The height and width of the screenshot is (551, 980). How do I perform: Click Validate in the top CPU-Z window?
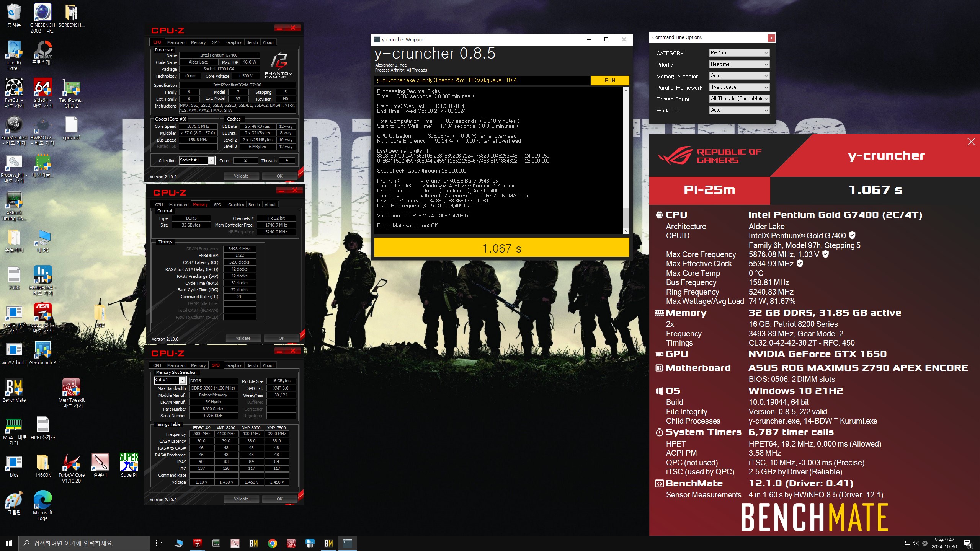241,176
